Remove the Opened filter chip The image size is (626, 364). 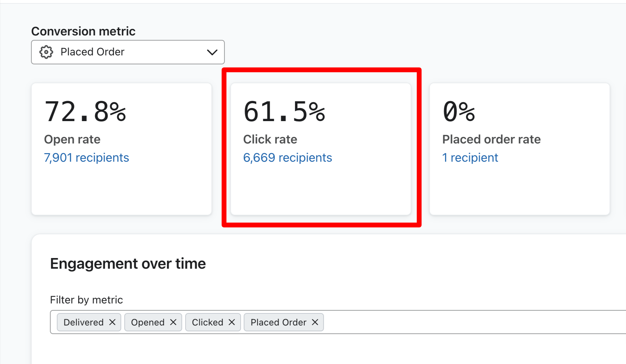tap(173, 322)
